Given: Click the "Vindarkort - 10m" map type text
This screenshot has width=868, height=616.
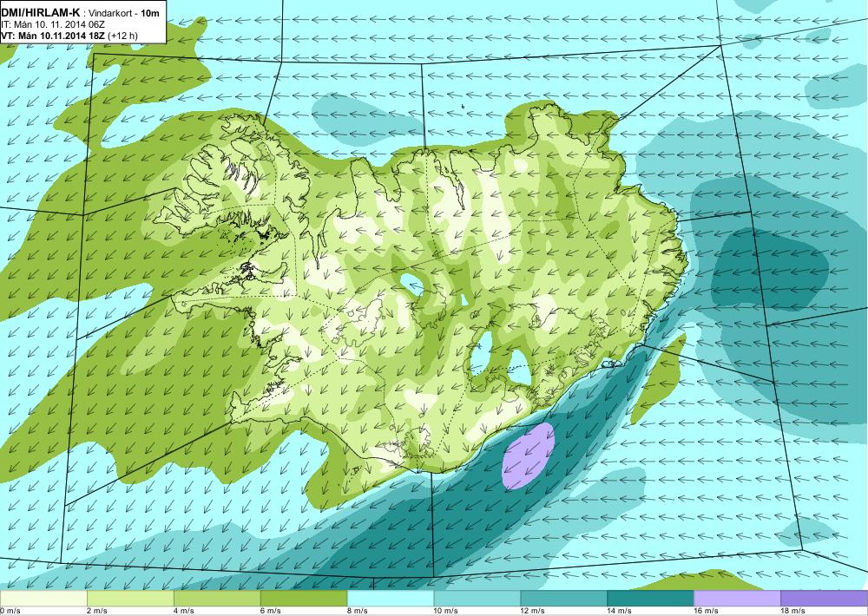Looking at the screenshot, I should pos(124,11).
